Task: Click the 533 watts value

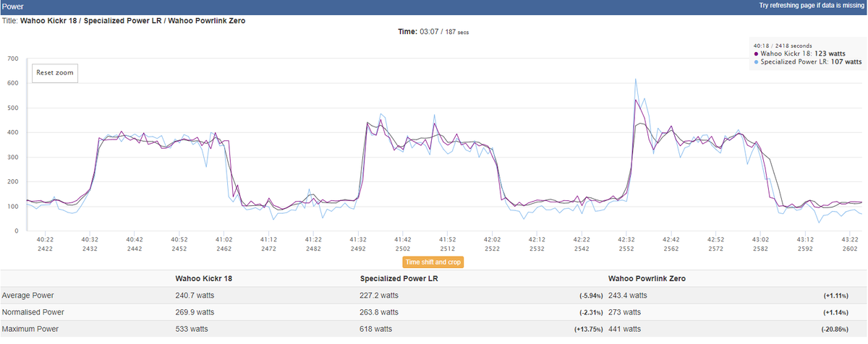Action: 192,330
